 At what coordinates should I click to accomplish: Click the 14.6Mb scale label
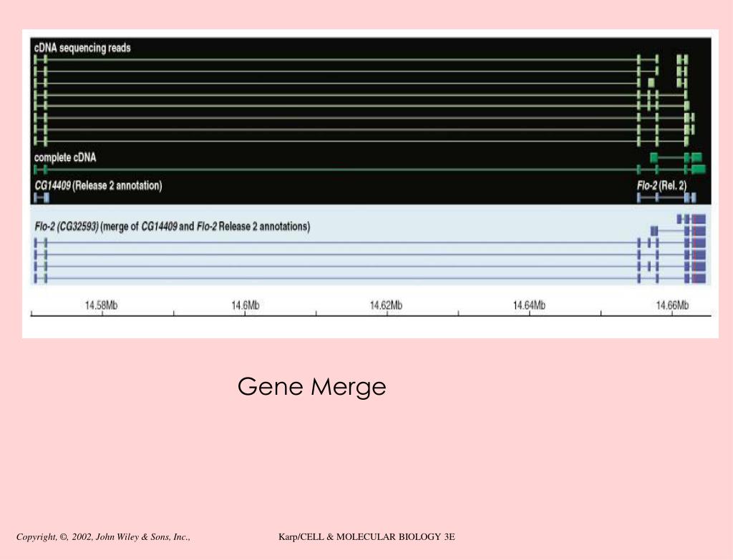pos(245,305)
